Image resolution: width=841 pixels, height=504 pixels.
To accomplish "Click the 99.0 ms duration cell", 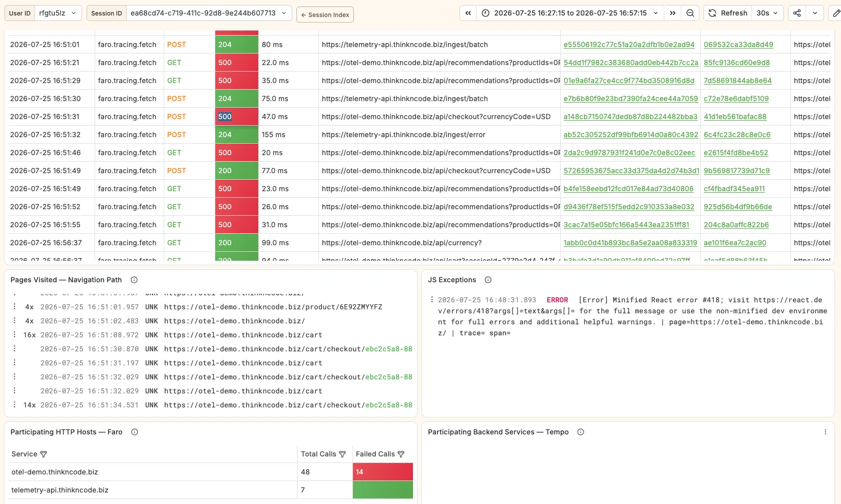I will (x=288, y=243).
